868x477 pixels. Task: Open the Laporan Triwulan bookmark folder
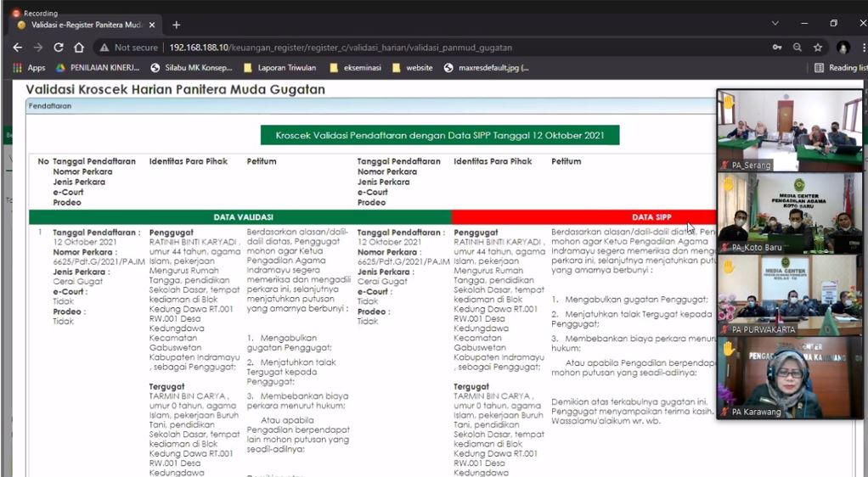[x=279, y=68]
